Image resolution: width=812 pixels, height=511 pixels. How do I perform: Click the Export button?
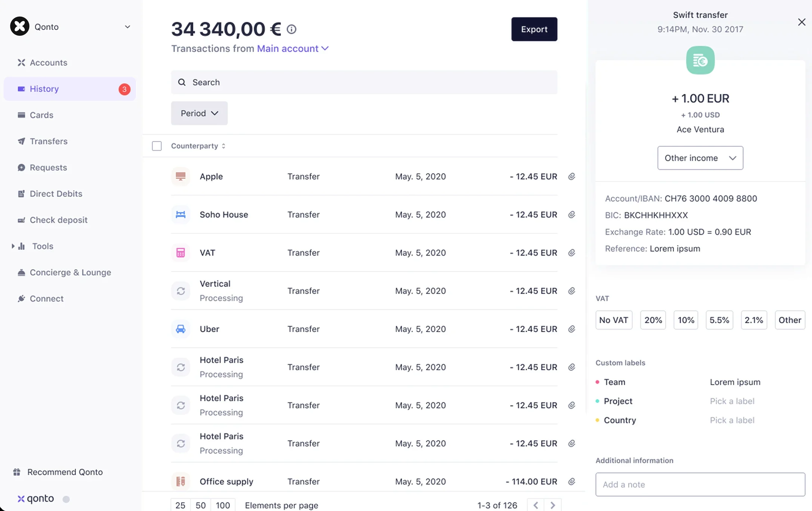coord(534,29)
